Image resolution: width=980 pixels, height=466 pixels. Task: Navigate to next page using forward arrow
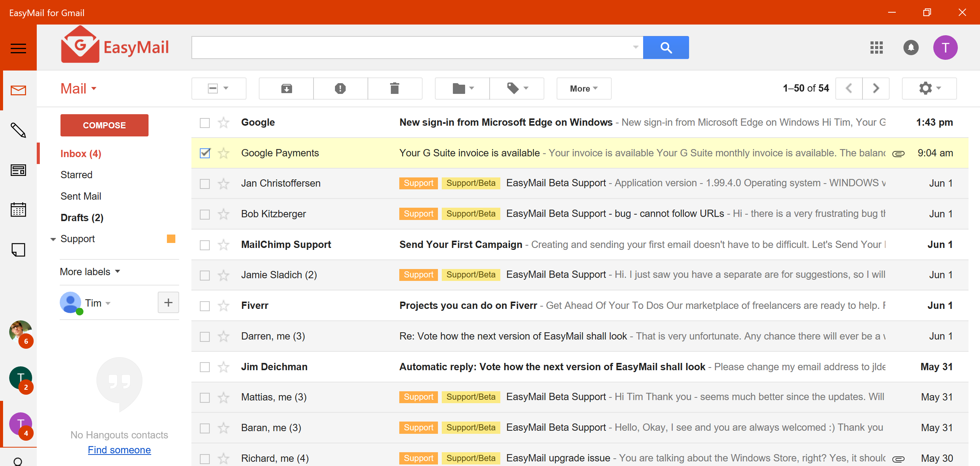[875, 88]
